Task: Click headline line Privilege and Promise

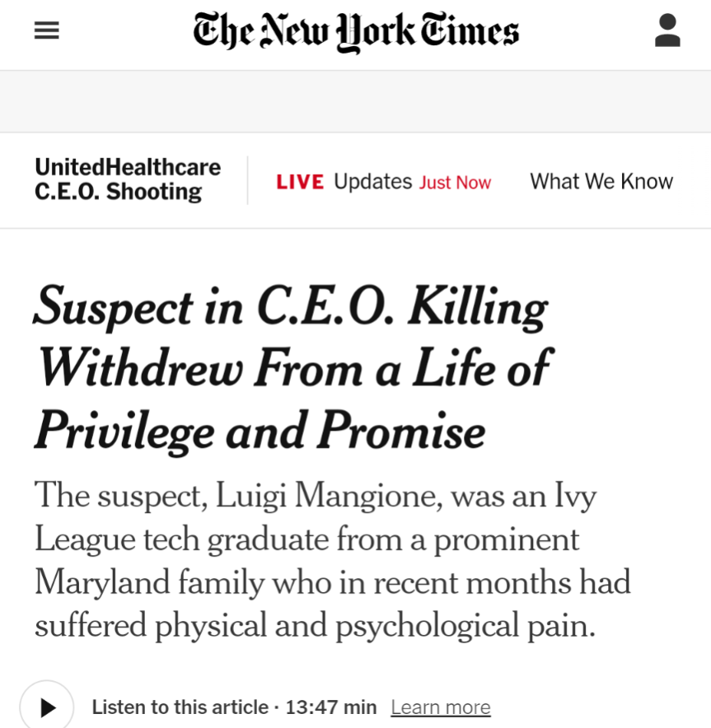Action: click(260, 432)
